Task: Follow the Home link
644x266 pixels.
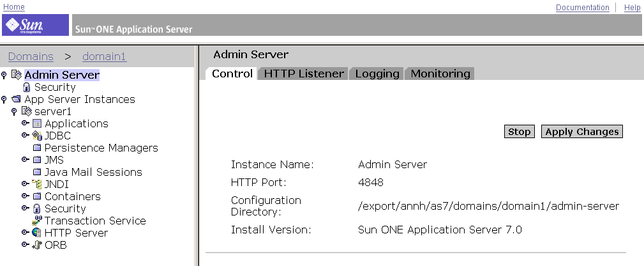Action: click(13, 7)
